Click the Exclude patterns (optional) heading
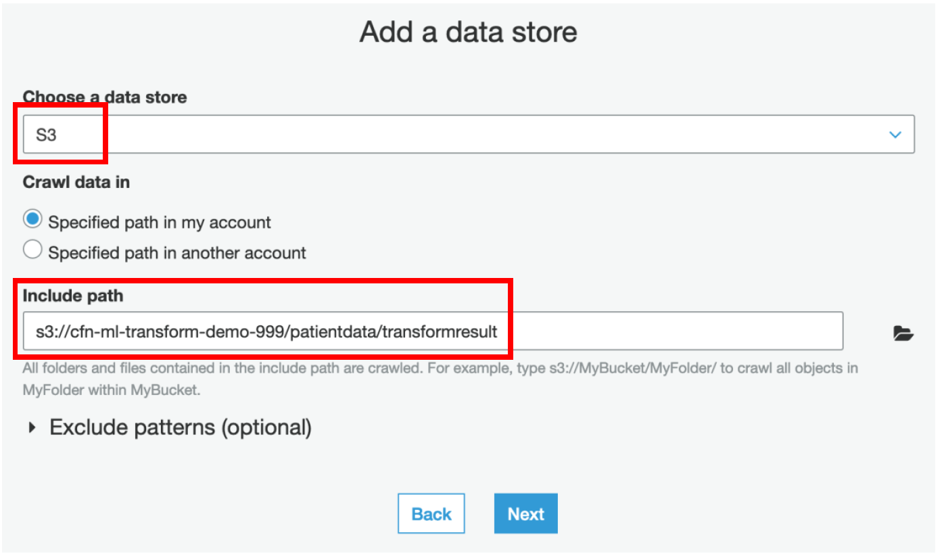944x560 pixels. (x=181, y=428)
